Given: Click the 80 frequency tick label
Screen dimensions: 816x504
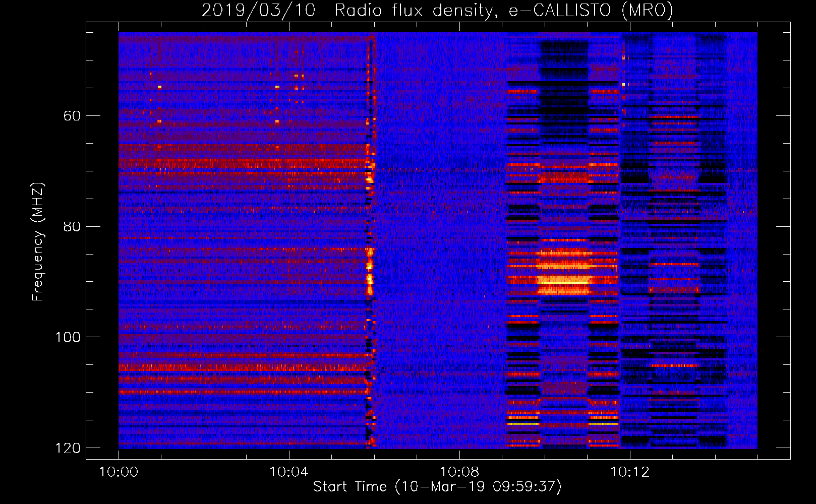Looking at the screenshot, I should pos(72,226).
